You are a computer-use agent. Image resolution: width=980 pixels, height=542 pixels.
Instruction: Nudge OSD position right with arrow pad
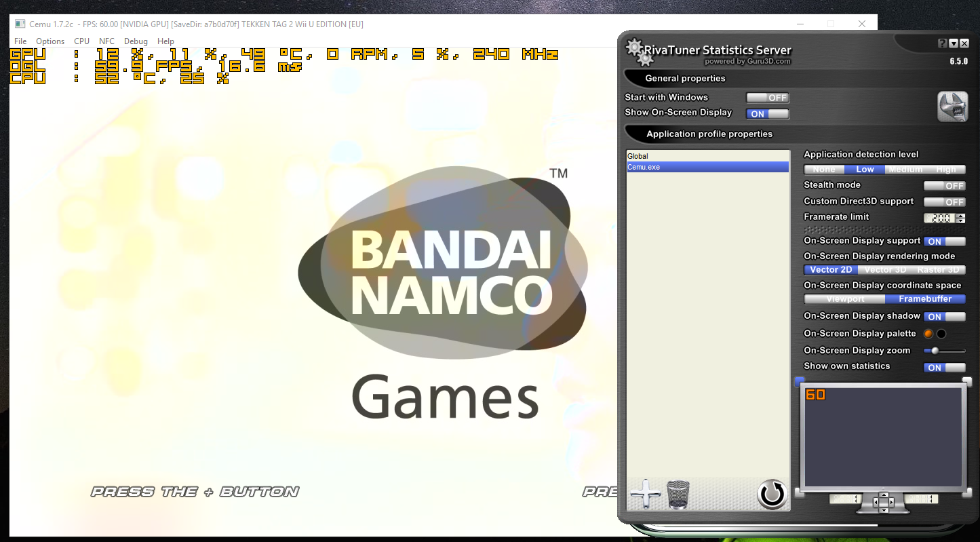tap(891, 503)
